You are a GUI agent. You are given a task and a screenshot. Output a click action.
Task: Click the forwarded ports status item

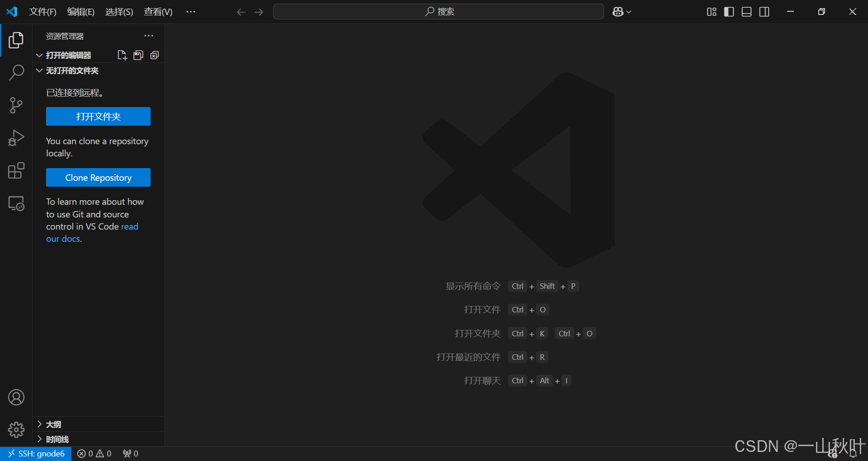pos(130,453)
